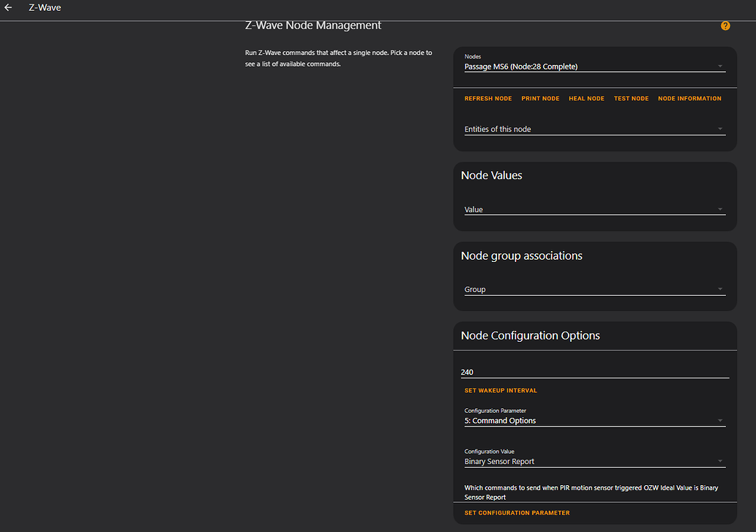Click Set Wakeup Interval
The width and height of the screenshot is (756, 532).
(x=501, y=391)
